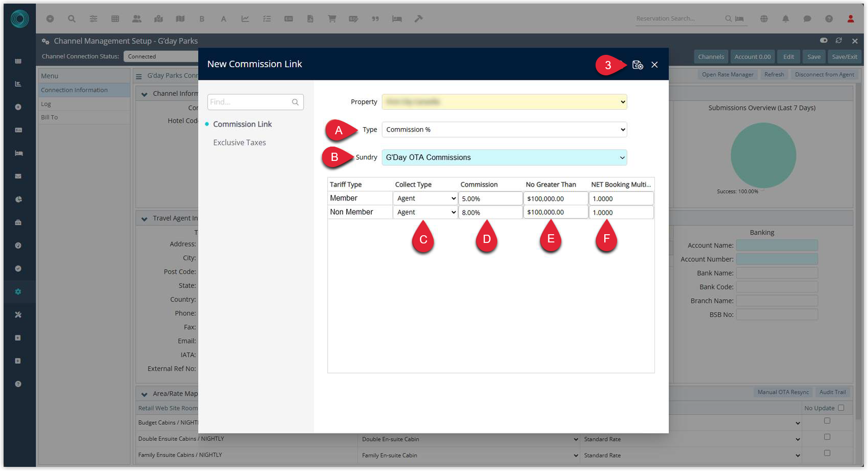868x471 pixels.
Task: Open the question mark help icon in header
Action: [829, 18]
